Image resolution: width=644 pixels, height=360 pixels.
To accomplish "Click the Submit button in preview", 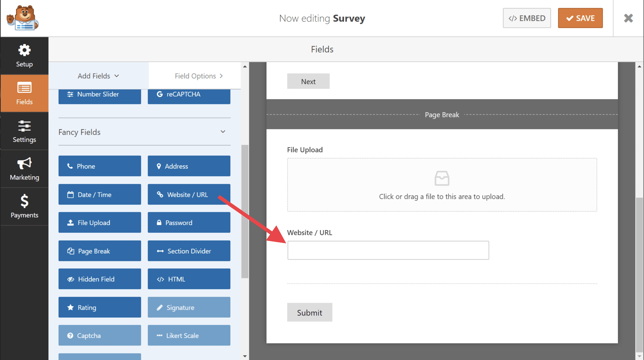I will tap(309, 312).
